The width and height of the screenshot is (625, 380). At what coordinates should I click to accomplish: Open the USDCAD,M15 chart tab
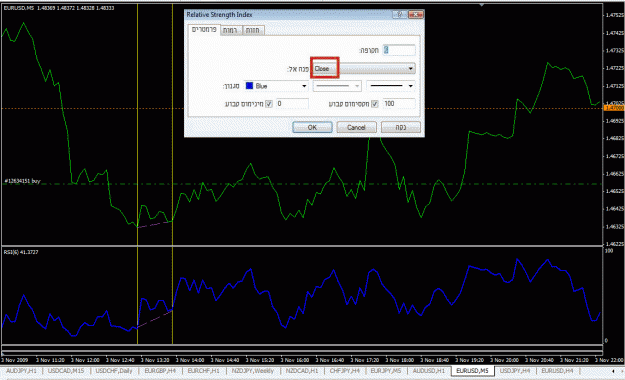[66, 371]
